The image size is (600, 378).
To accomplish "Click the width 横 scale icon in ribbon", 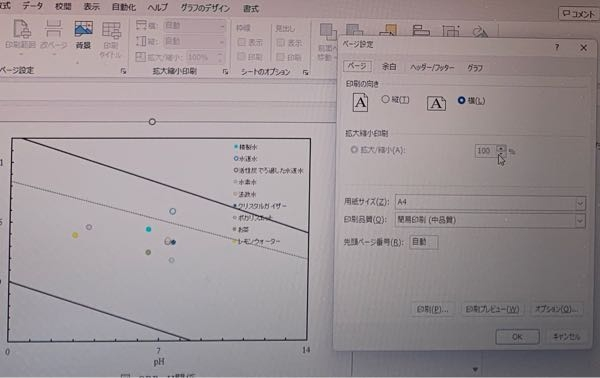I will [141, 26].
